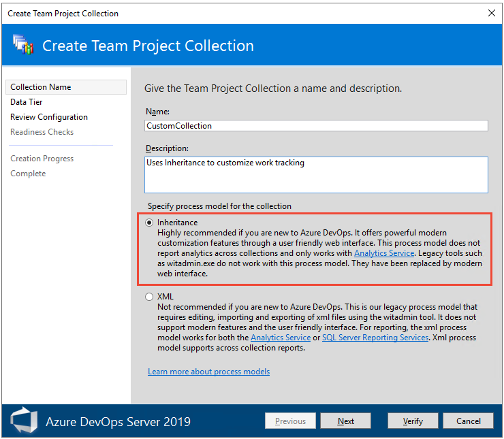Image resolution: width=504 pixels, height=439 pixels.
Task: Click the 'Give the Team Project Collection a name' heading
Action: [273, 88]
